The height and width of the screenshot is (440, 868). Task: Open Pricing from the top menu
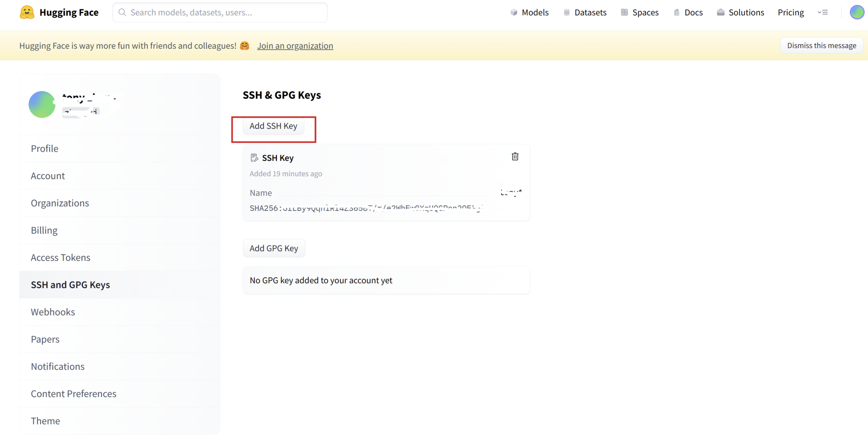click(x=790, y=12)
